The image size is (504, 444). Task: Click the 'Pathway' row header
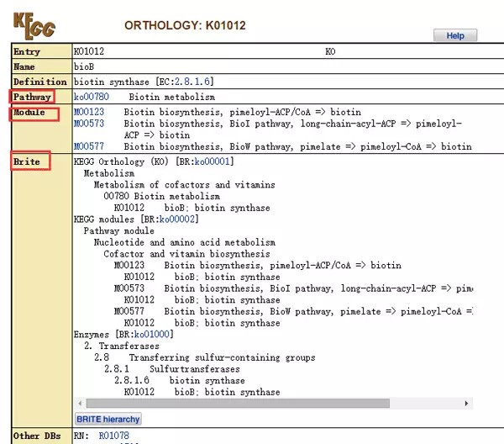(32, 97)
